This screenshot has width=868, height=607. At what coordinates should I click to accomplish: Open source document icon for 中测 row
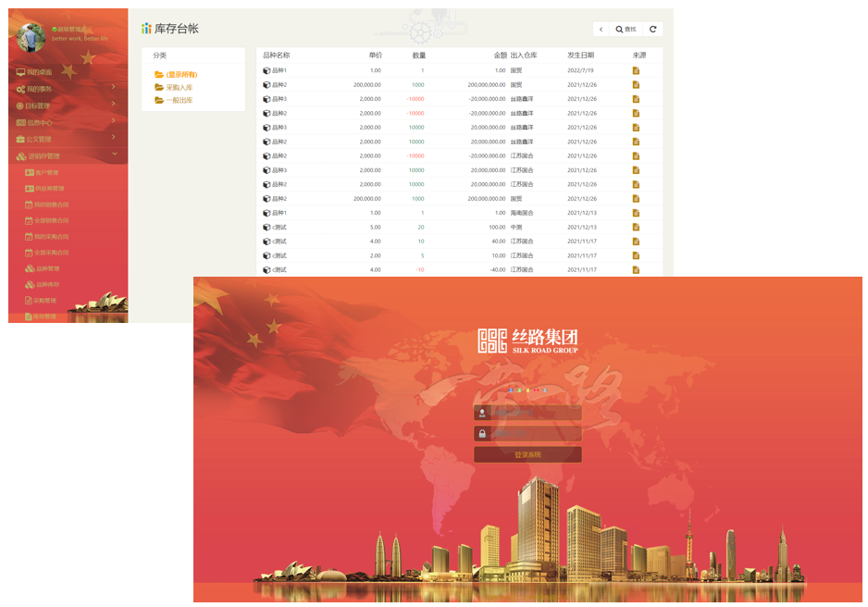[x=636, y=227]
